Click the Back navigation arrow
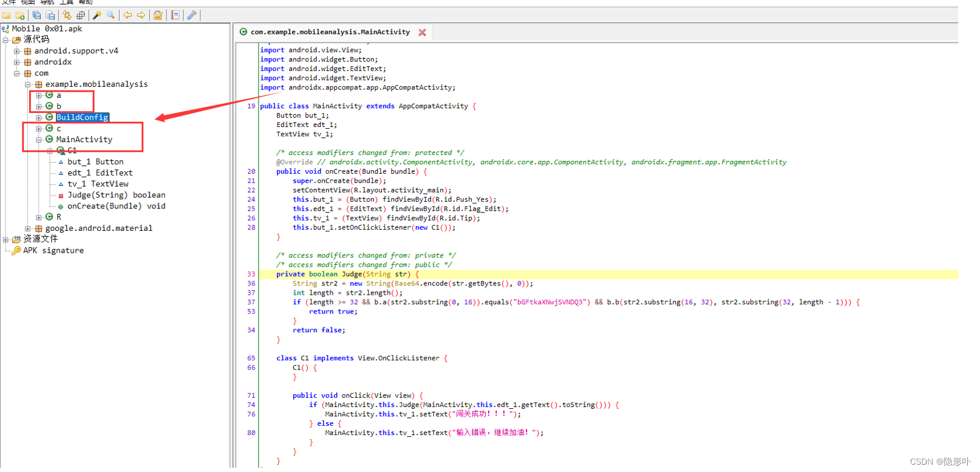This screenshot has height=472, width=980. (x=128, y=15)
